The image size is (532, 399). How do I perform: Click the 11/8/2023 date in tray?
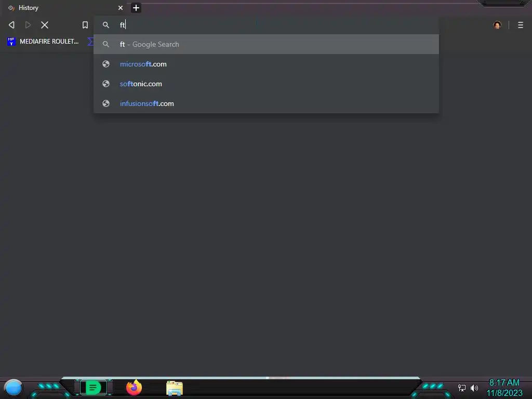[504, 393]
